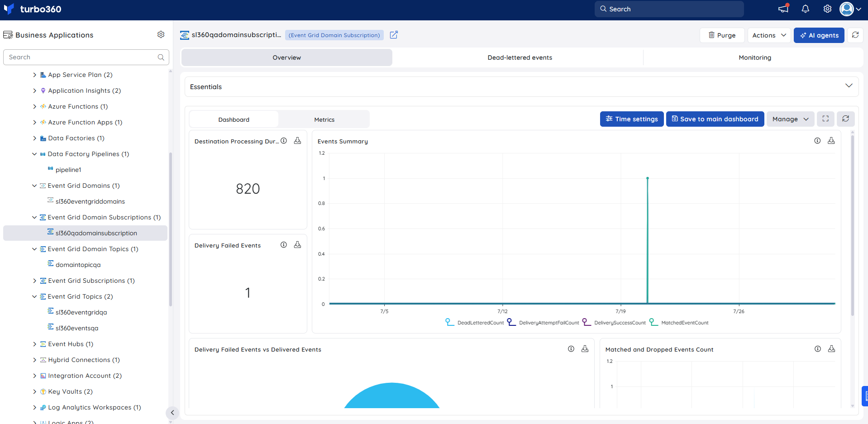The image size is (868, 424).
Task: Open global settings gear in header
Action: coord(827,9)
